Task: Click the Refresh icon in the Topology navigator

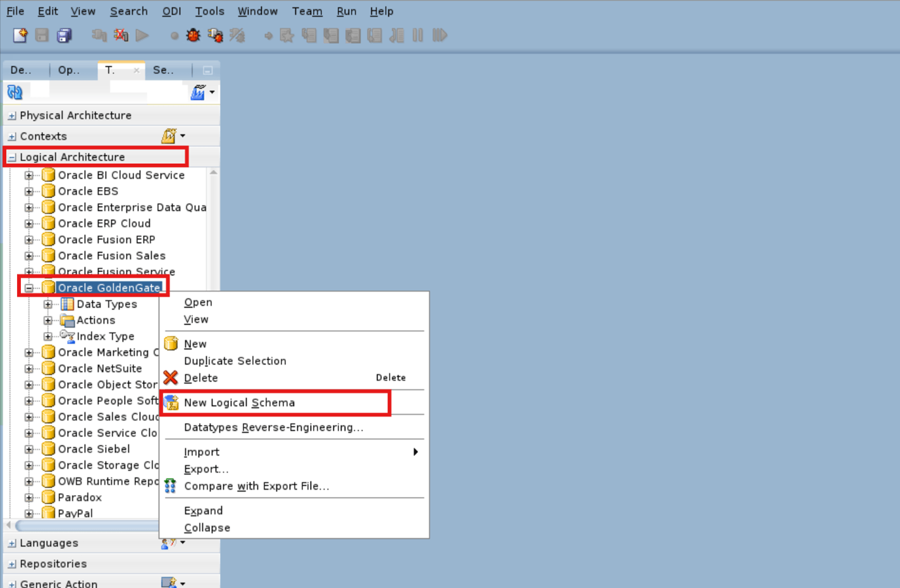Action: tap(14, 92)
